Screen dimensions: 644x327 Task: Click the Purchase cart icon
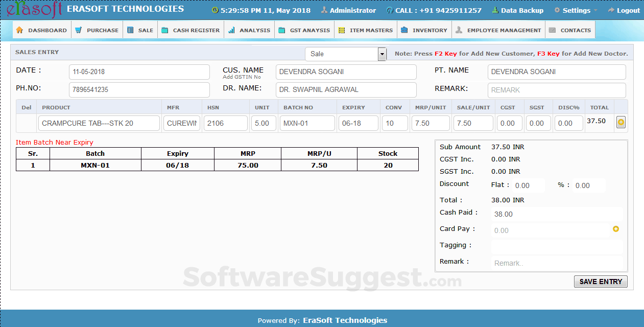pyautogui.click(x=78, y=30)
